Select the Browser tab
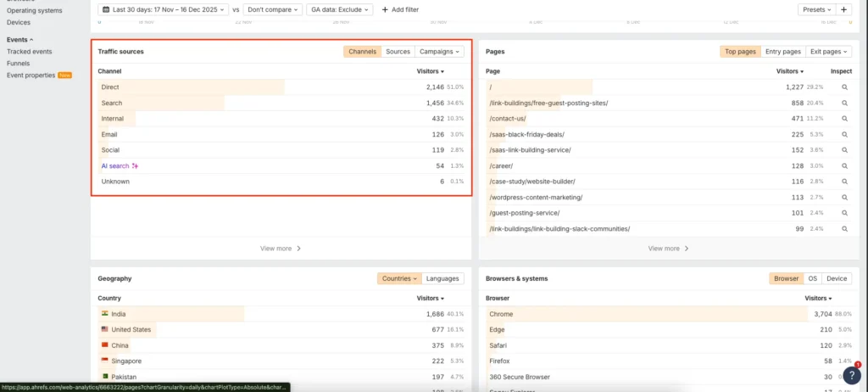Image resolution: width=868 pixels, height=392 pixels. [x=786, y=278]
